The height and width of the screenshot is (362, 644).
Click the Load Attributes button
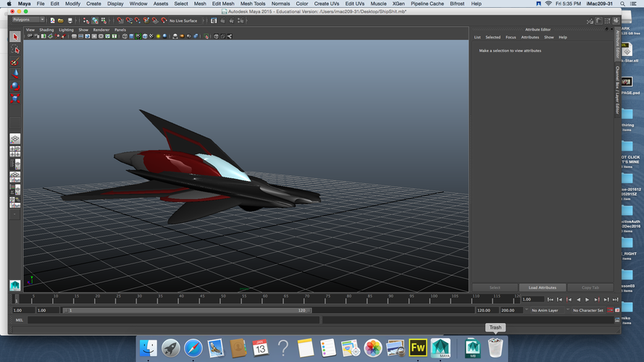point(542,287)
